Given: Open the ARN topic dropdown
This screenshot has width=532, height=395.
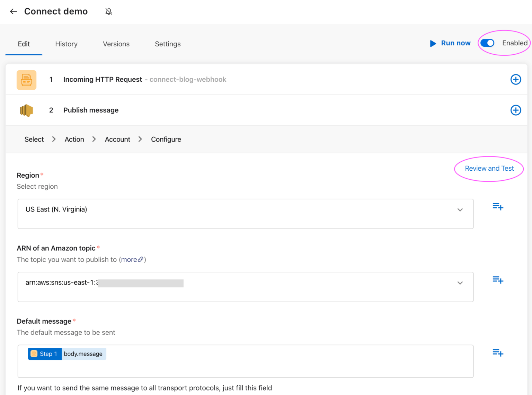Looking at the screenshot, I should [x=460, y=283].
